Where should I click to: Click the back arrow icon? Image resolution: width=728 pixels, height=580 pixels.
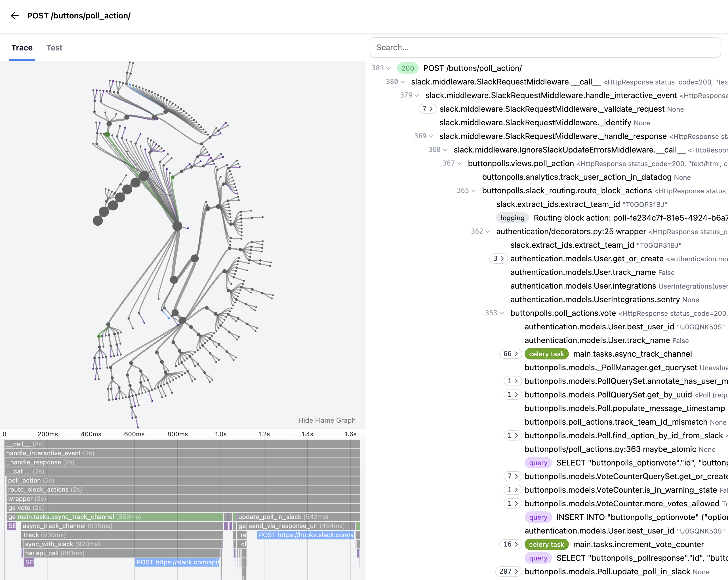pos(14,16)
